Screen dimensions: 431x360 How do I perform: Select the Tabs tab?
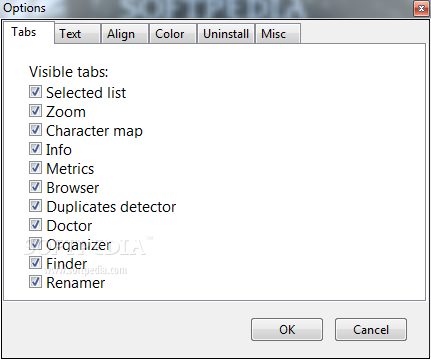coord(29,32)
